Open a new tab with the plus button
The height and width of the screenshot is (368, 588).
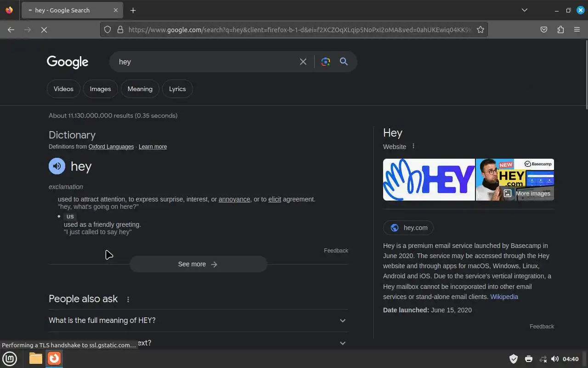coord(133,10)
